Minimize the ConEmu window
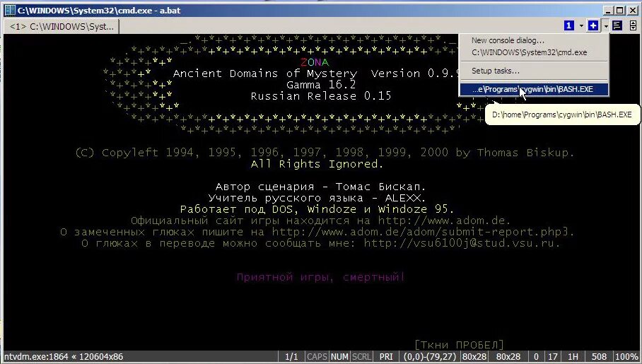The image size is (642, 364). pos(609,11)
